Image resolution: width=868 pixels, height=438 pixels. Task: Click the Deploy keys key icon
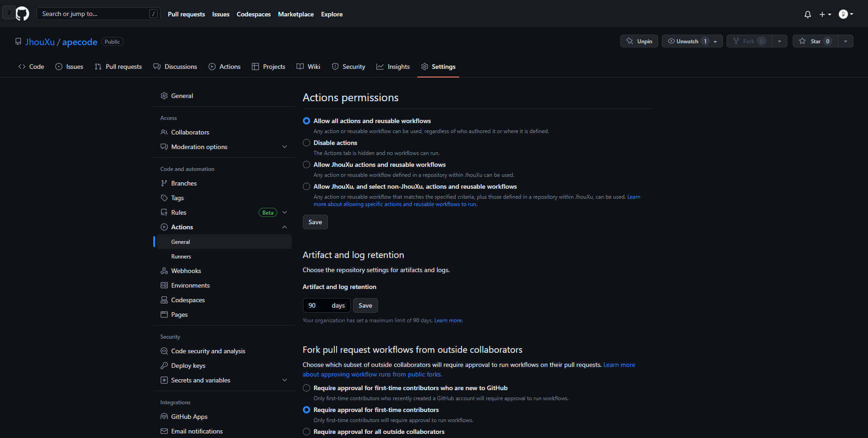[164, 366]
